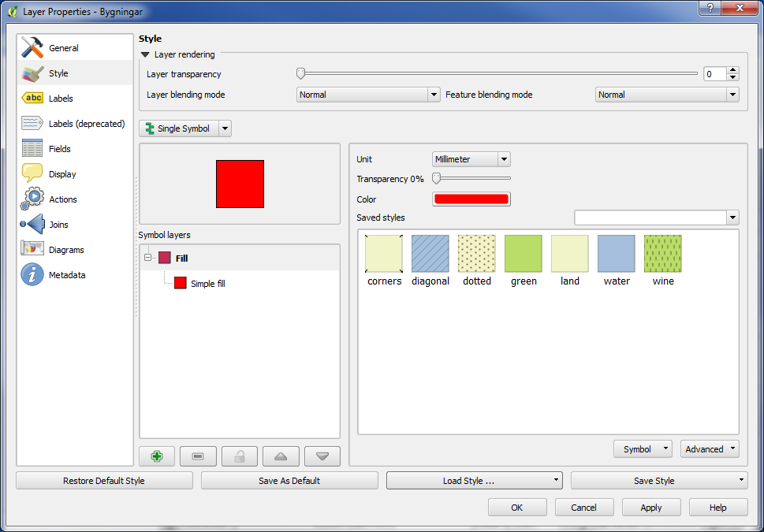Screen dimensions: 764x532
Task: Open the Unit Millimeter dropdown
Action: (471, 159)
